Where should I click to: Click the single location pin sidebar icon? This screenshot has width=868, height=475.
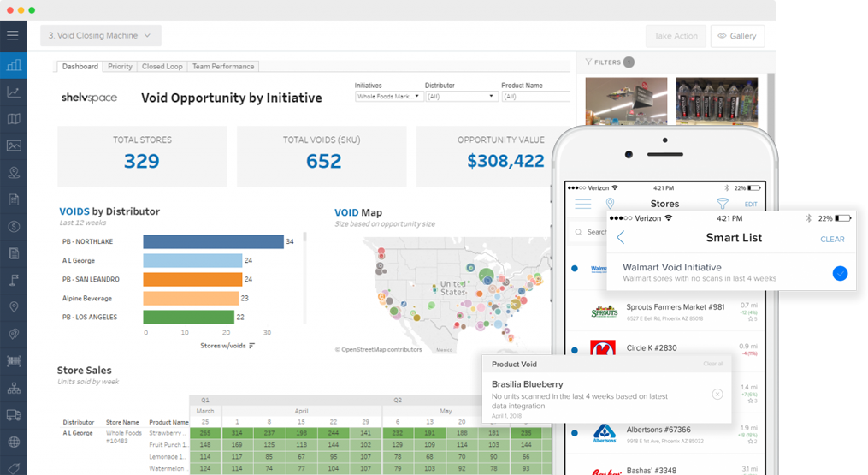[14, 307]
